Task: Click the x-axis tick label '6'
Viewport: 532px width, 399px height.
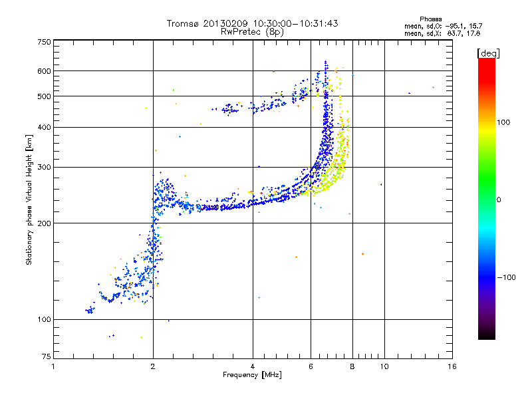Action: pyautogui.click(x=311, y=366)
